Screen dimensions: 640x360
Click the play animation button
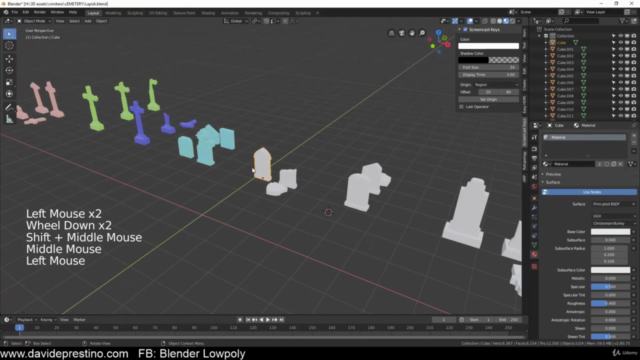tap(268, 320)
